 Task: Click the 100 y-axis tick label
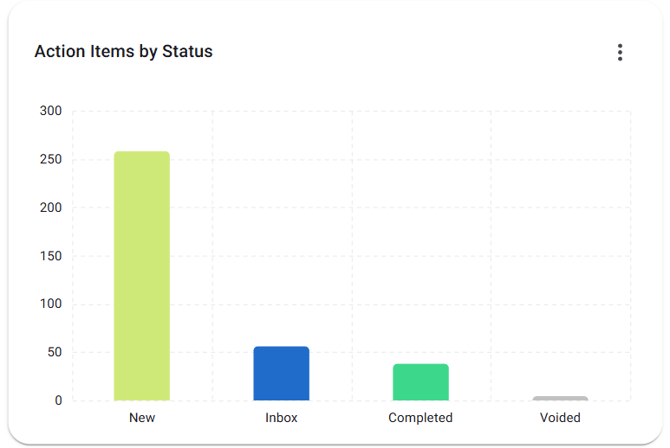tap(51, 304)
